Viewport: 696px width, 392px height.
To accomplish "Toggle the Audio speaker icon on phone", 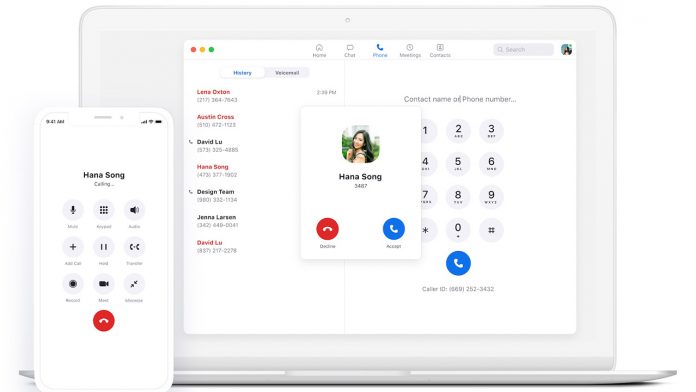I will (x=134, y=210).
